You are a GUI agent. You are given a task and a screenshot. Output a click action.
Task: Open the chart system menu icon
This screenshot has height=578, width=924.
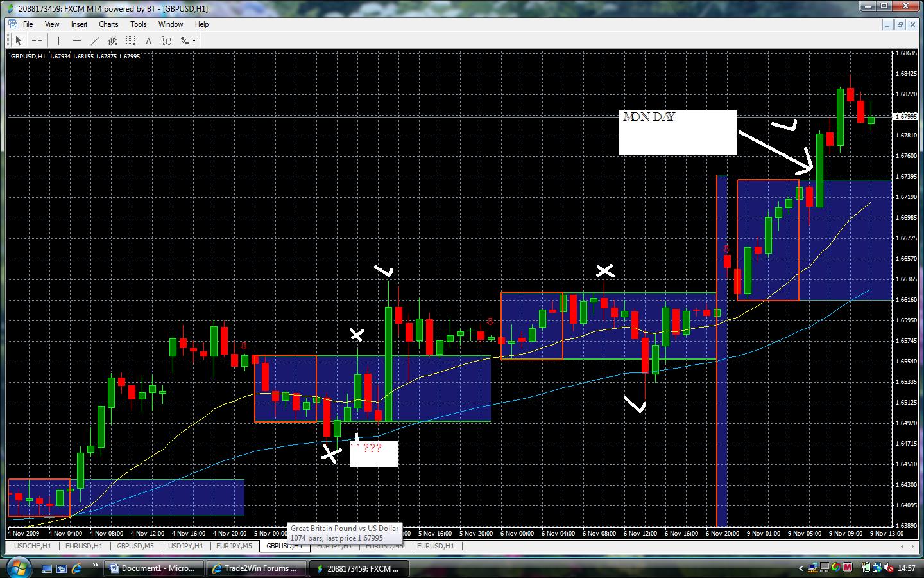pos(13,24)
